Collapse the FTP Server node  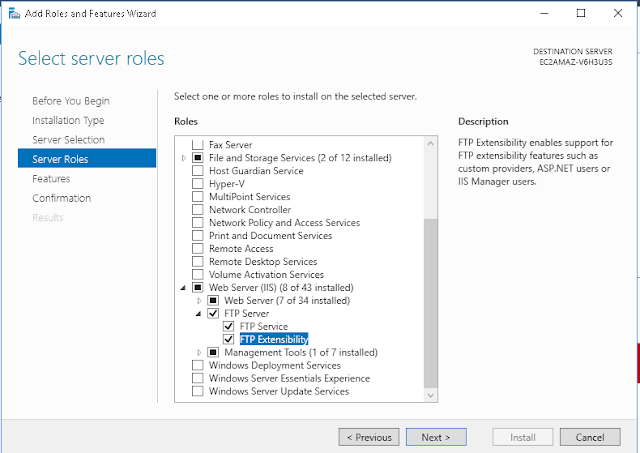click(x=199, y=313)
